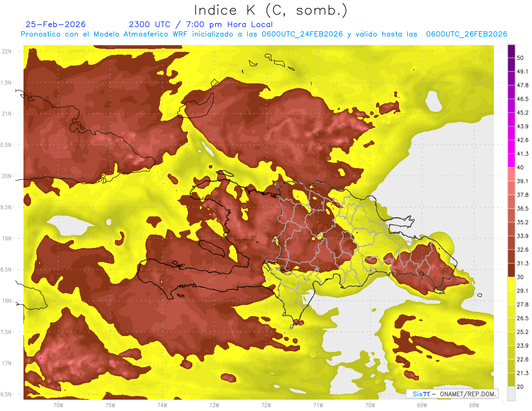Click the legend value "50"
Screen dimensions: 532x411
point(520,58)
